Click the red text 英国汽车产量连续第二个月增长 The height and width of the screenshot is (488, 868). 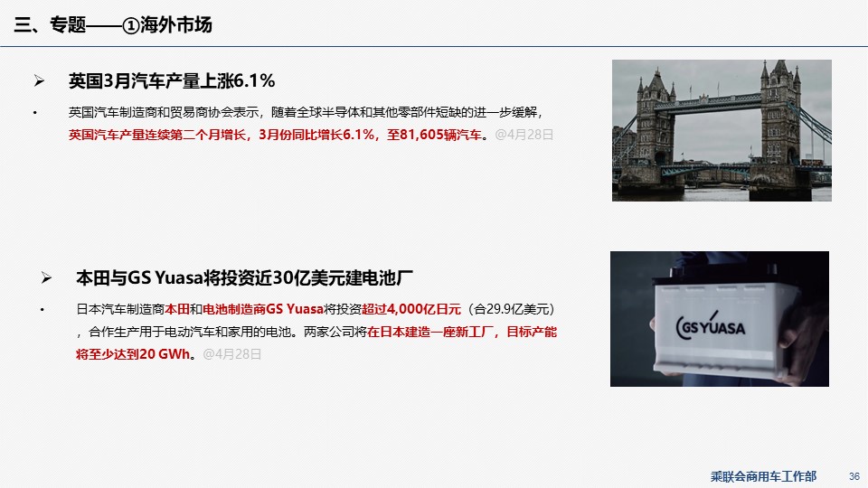coord(158,136)
